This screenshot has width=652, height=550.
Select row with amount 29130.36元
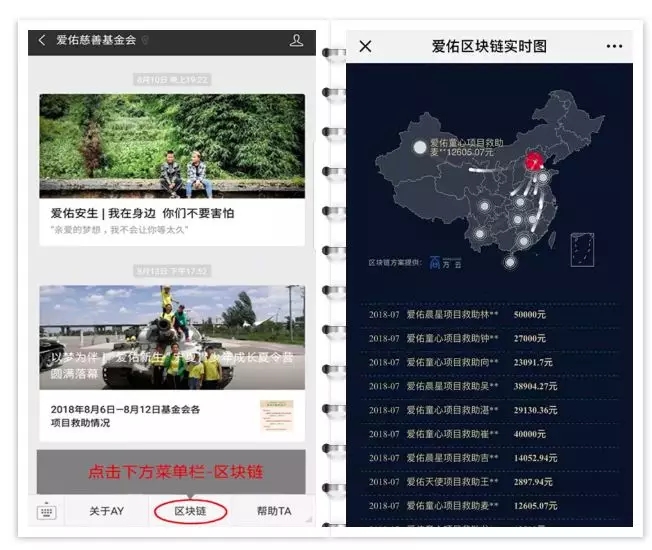(x=490, y=410)
